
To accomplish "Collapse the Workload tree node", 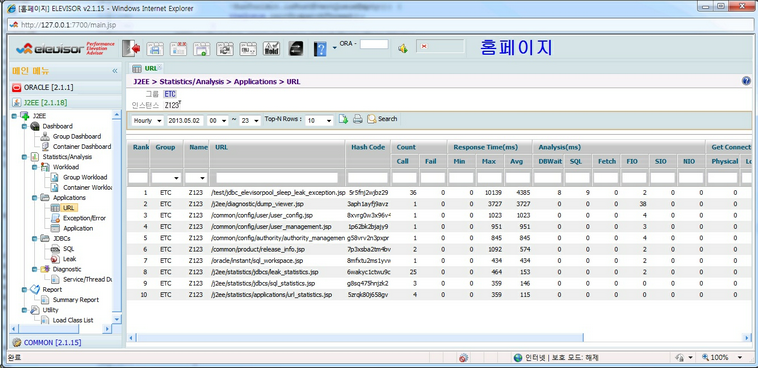I will click(34, 167).
